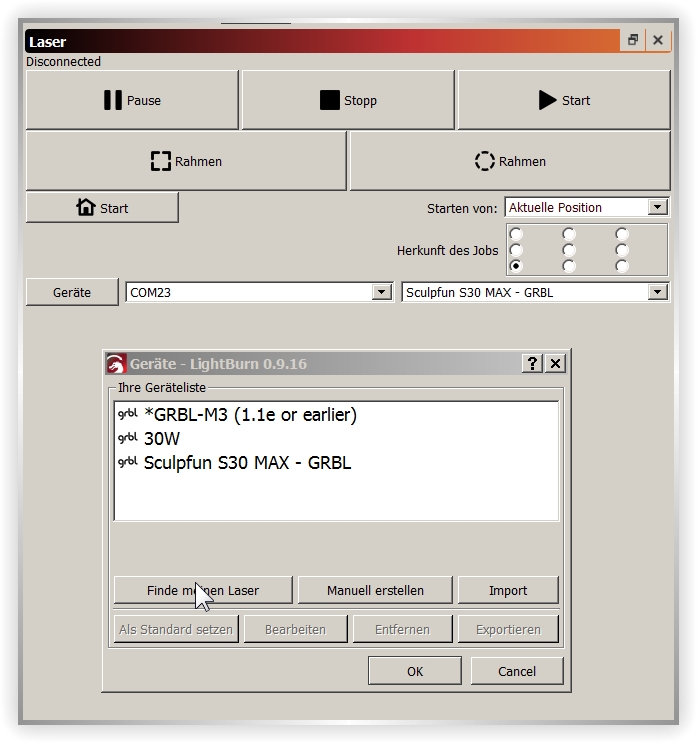697x743 pixels.
Task: Select the top-left job origin radio button
Action: [x=516, y=234]
